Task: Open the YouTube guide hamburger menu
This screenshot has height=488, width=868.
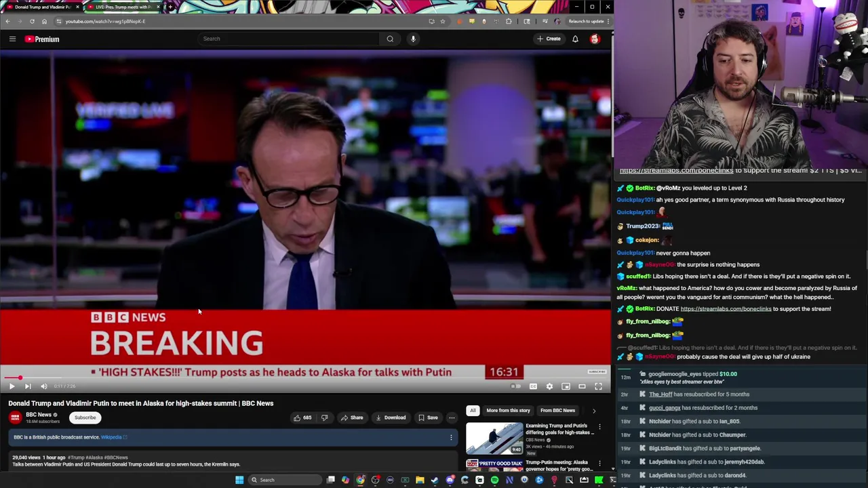Action: 12,39
